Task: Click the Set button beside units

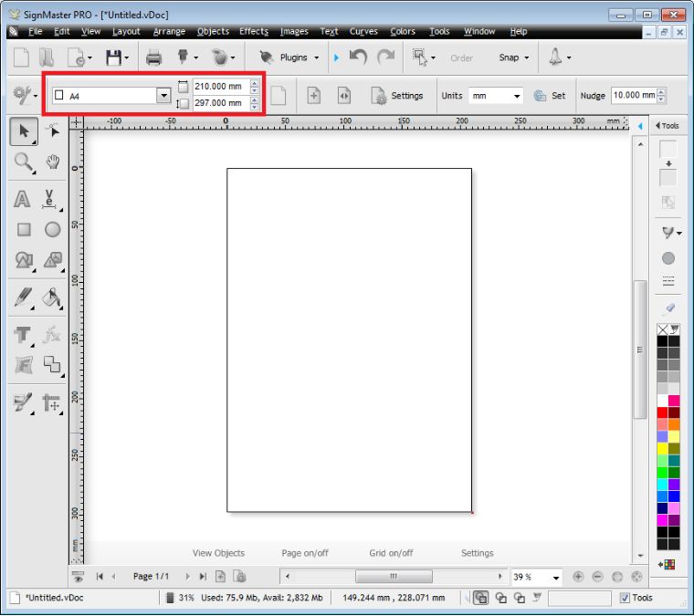Action: (550, 96)
